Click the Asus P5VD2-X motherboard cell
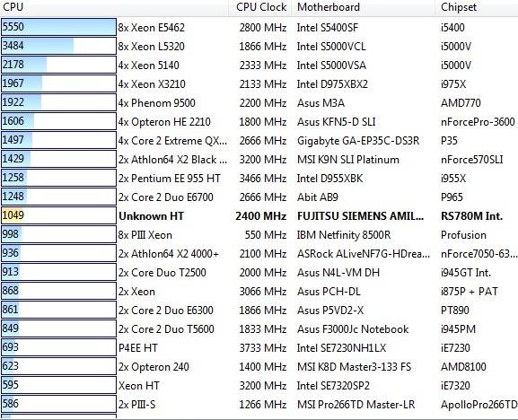The image size is (518, 420). pyautogui.click(x=330, y=310)
